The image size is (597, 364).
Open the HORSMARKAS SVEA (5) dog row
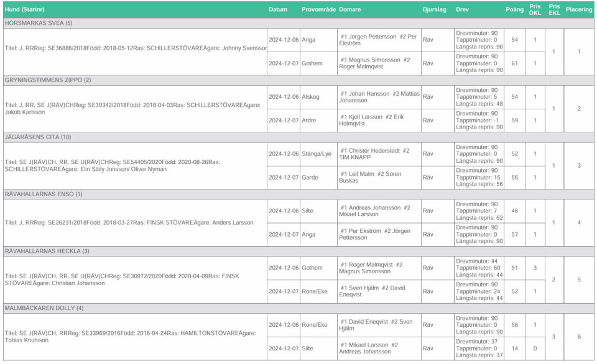tap(39, 23)
